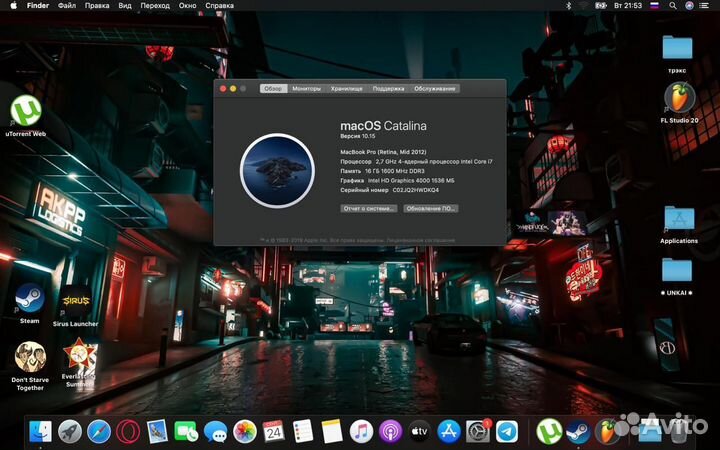
Task: Click 2,7 GHz Intel Core i7 processor text
Action: [434, 162]
